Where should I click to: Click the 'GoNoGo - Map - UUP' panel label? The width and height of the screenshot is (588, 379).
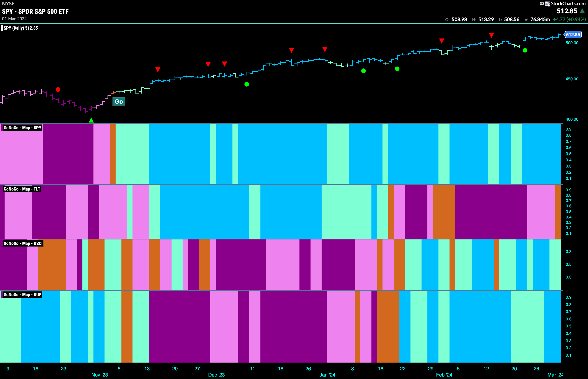(x=22, y=295)
